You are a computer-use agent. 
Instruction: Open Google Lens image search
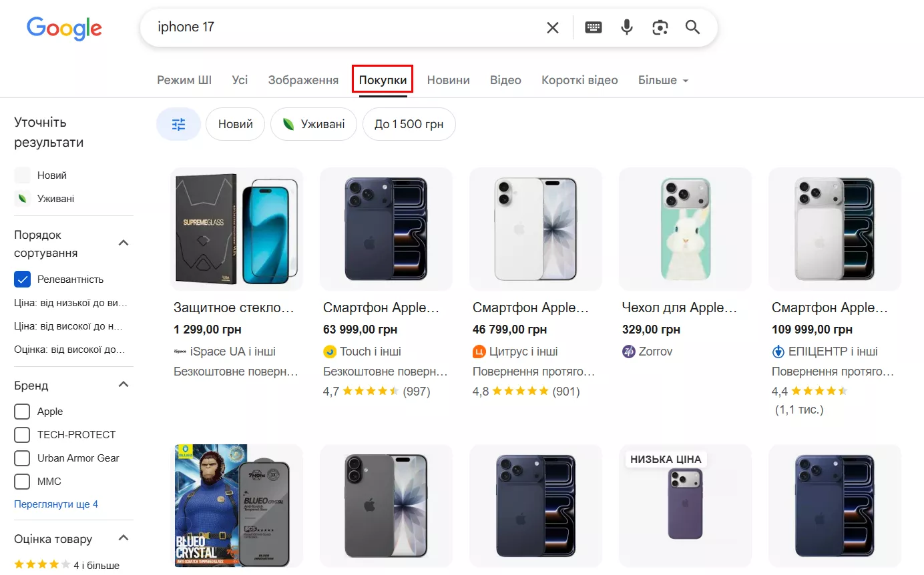(x=660, y=27)
